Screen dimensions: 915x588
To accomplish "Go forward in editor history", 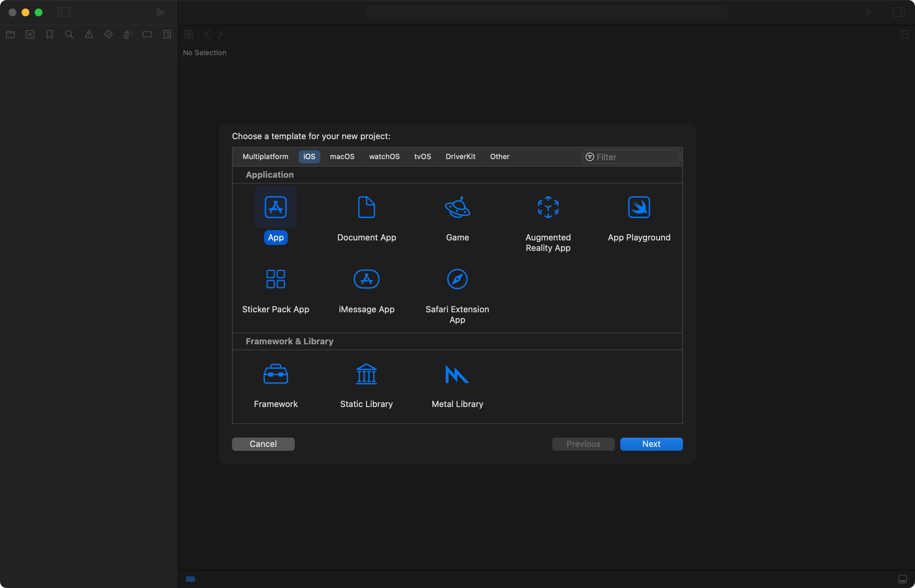I will click(x=220, y=34).
